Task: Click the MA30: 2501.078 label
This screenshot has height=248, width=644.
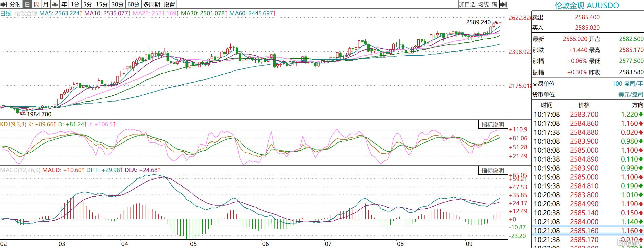Action: (x=204, y=13)
